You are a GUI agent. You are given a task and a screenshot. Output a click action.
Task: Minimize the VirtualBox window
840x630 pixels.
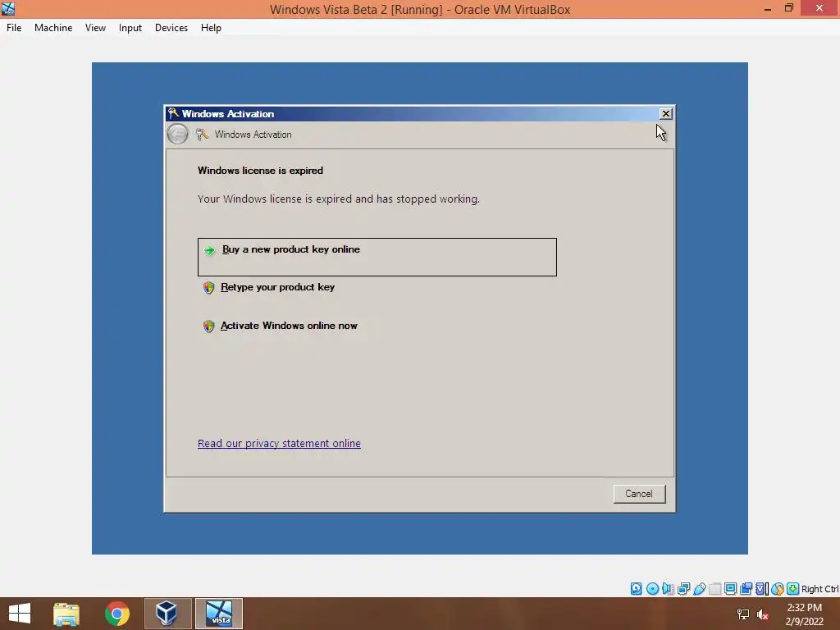(x=768, y=8)
